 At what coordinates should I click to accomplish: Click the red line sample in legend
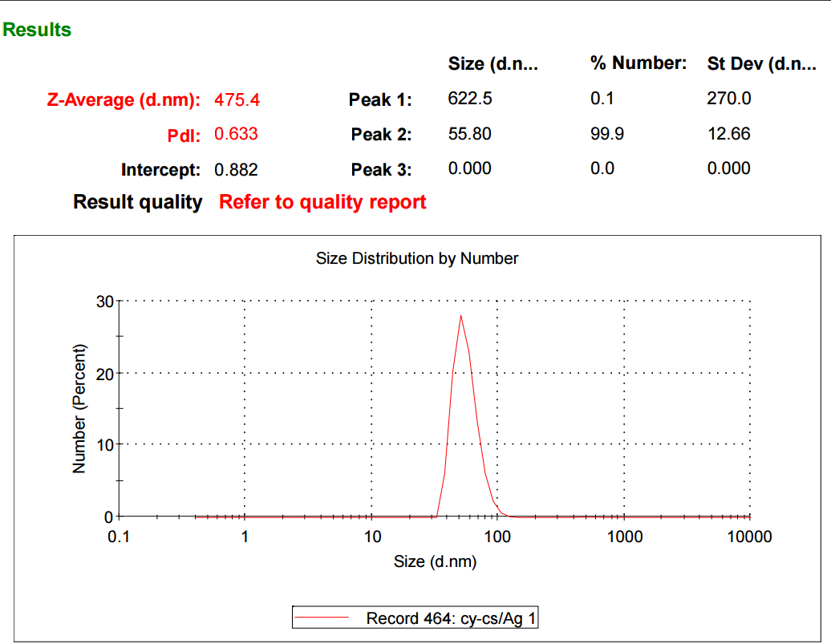tap(321, 618)
